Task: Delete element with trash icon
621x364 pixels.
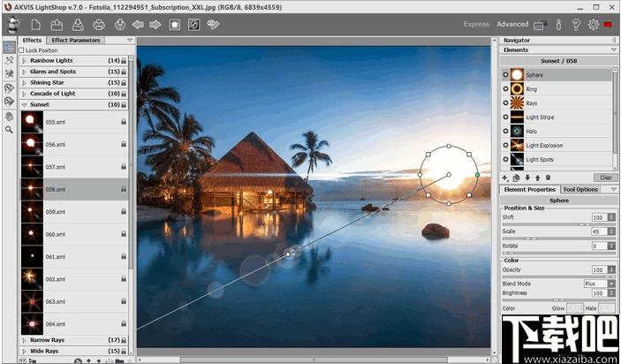Action: 549,178
